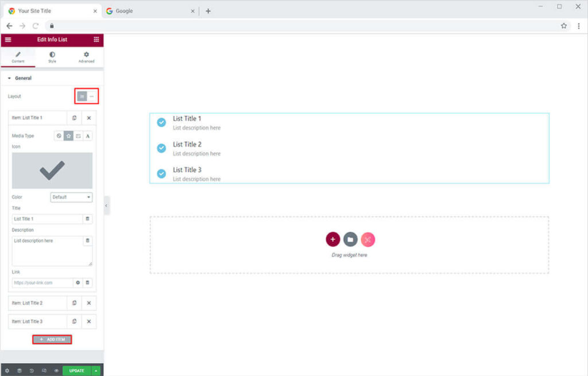Image resolution: width=588 pixels, height=376 pixels.
Task: Open the widgets grid icon in the header
Action: (96, 40)
